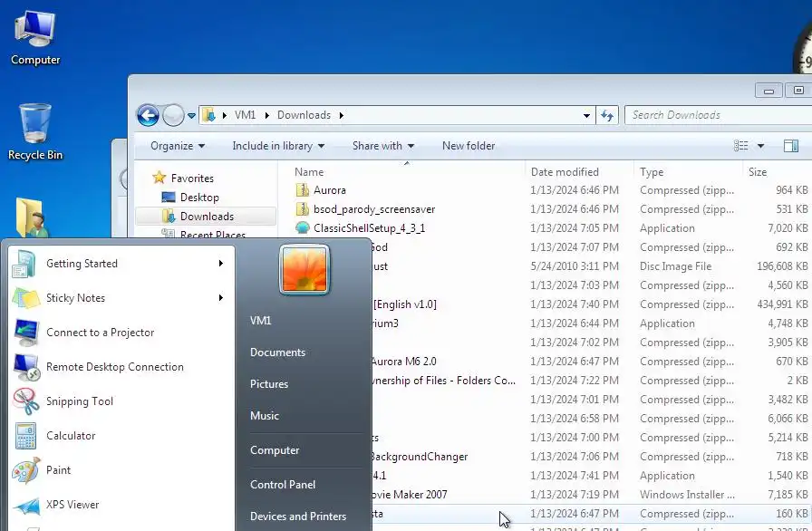Expand the arrow after Downloads breadcrumb
The image size is (812, 531).
[342, 115]
